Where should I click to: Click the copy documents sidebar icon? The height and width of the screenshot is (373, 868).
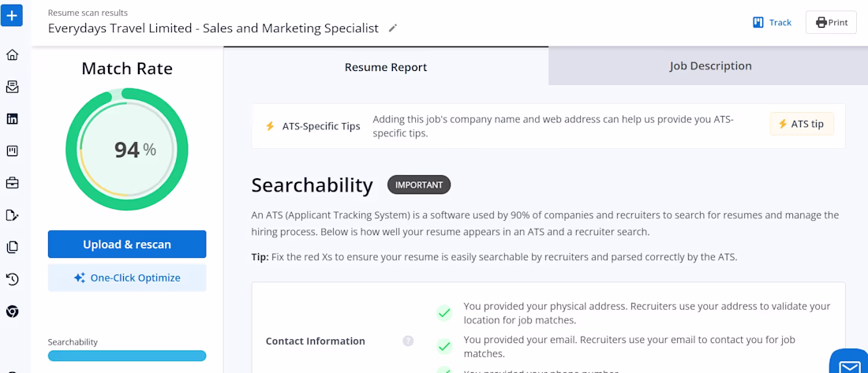coord(12,247)
